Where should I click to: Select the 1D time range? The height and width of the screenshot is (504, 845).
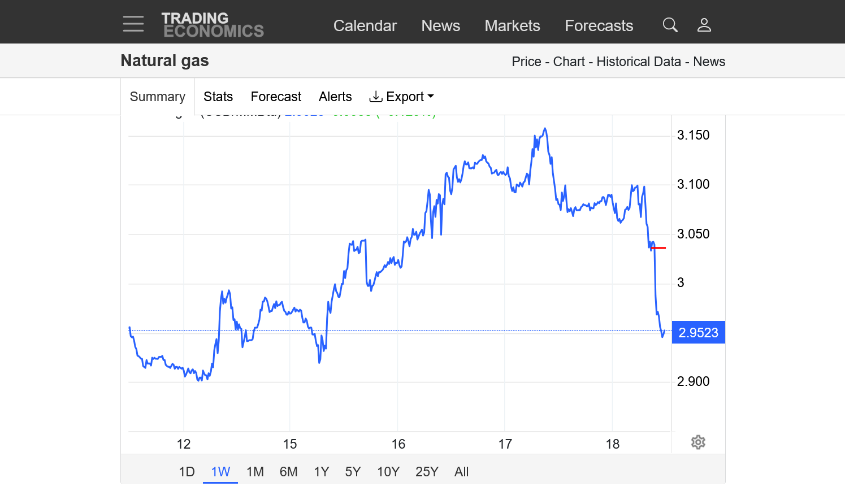click(187, 472)
